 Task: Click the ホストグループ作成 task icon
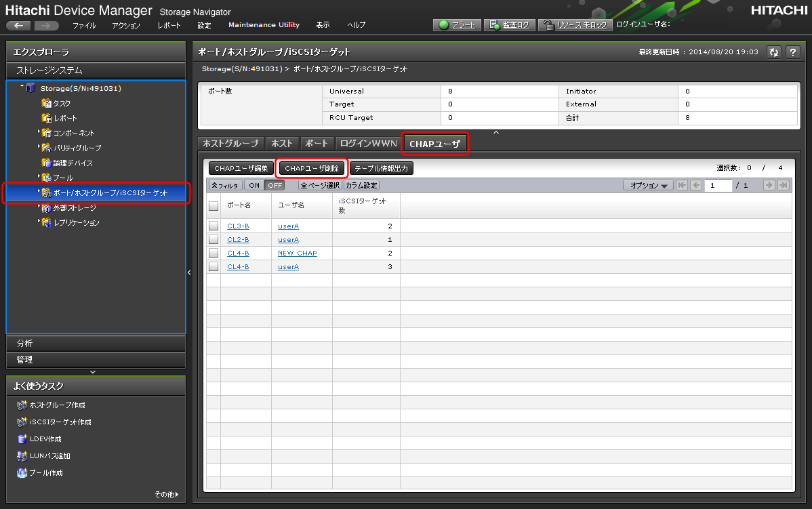tap(22, 405)
